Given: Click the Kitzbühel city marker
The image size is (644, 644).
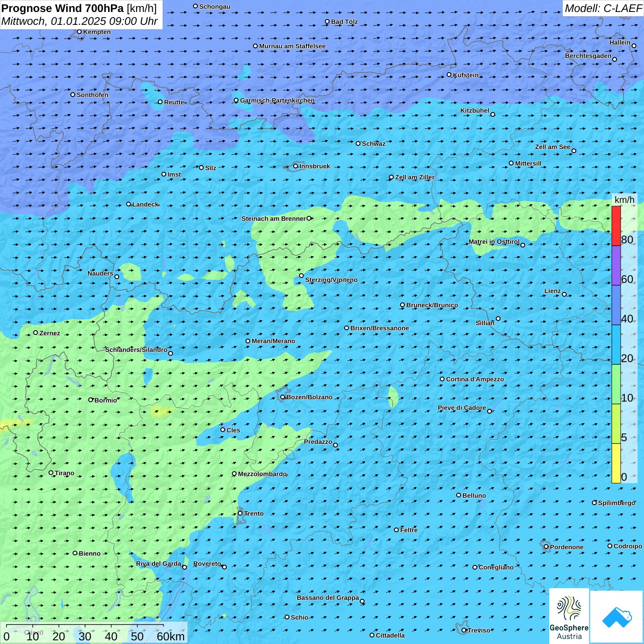Looking at the screenshot, I should coord(493,115).
